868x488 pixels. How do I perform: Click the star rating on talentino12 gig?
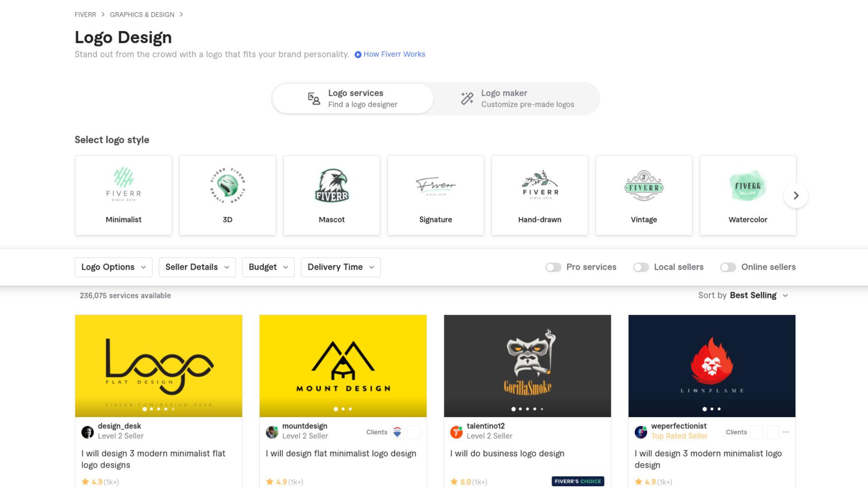[x=469, y=482]
